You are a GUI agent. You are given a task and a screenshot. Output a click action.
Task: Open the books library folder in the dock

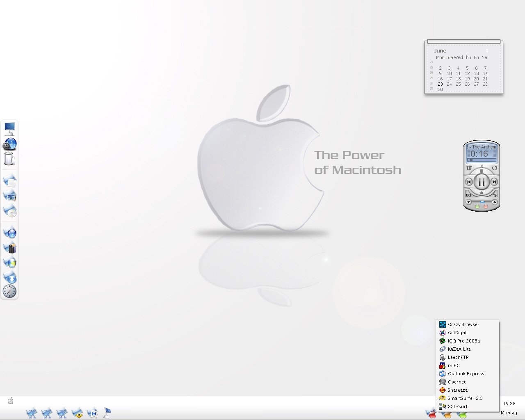point(10,248)
